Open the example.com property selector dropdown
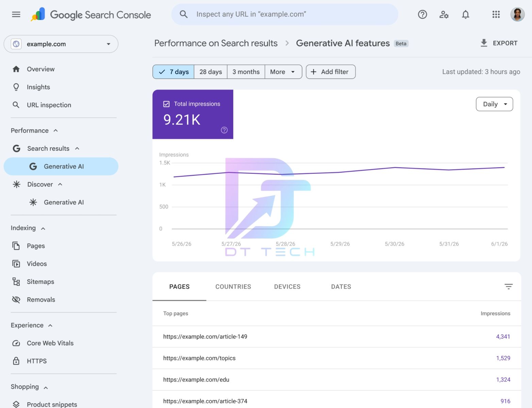Viewport: 532px width, 408px height. tap(61, 44)
